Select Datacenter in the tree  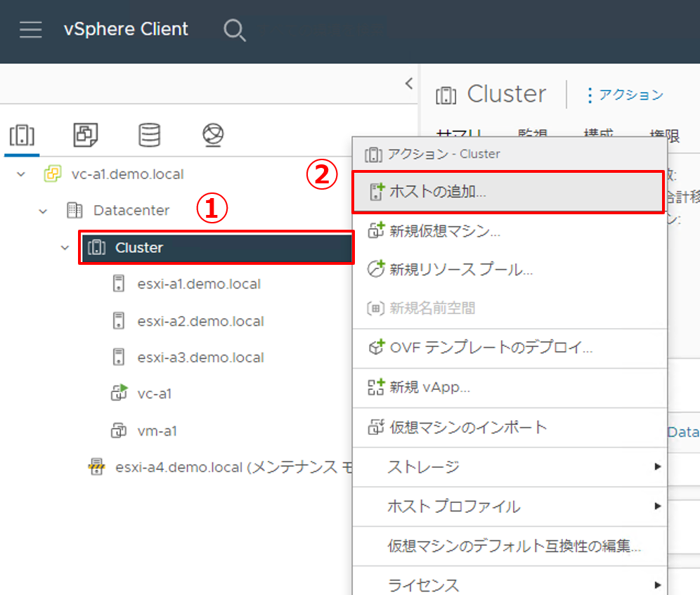coord(131,210)
